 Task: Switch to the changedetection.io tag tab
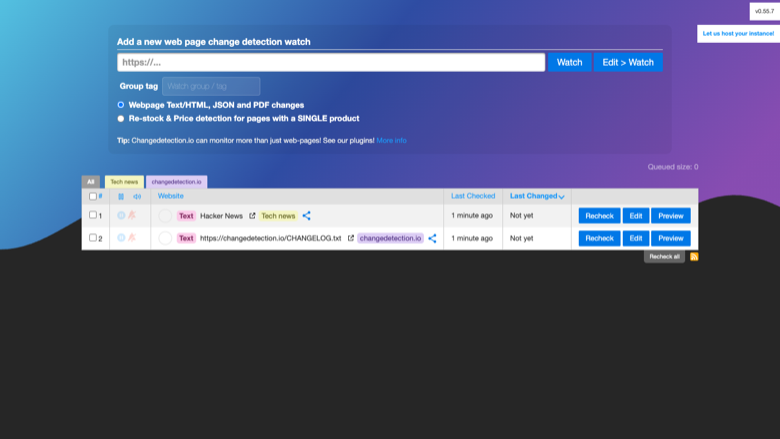(x=177, y=182)
